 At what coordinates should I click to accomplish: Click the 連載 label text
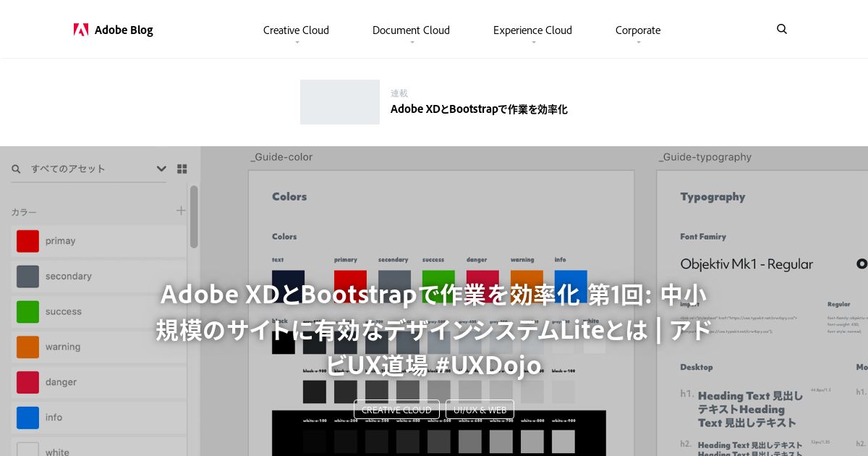[399, 93]
